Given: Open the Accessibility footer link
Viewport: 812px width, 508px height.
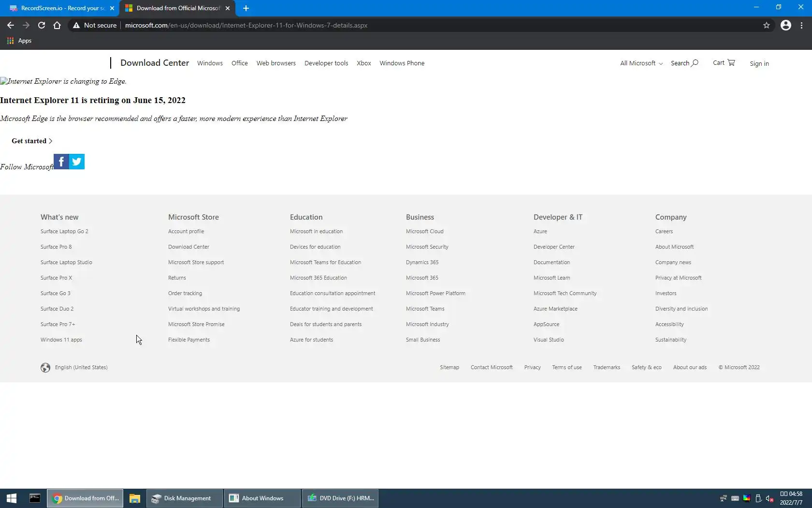Looking at the screenshot, I should (x=669, y=324).
